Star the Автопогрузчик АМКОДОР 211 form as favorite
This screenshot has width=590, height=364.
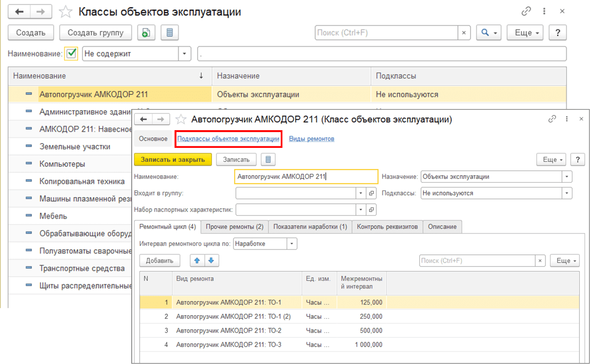pyautogui.click(x=181, y=119)
